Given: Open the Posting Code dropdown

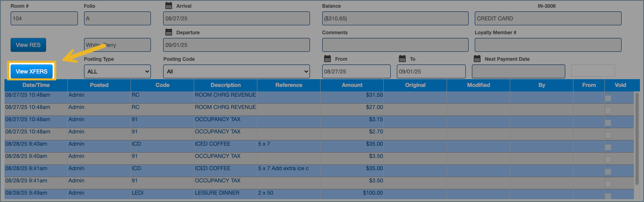Looking at the screenshot, I should 236,71.
